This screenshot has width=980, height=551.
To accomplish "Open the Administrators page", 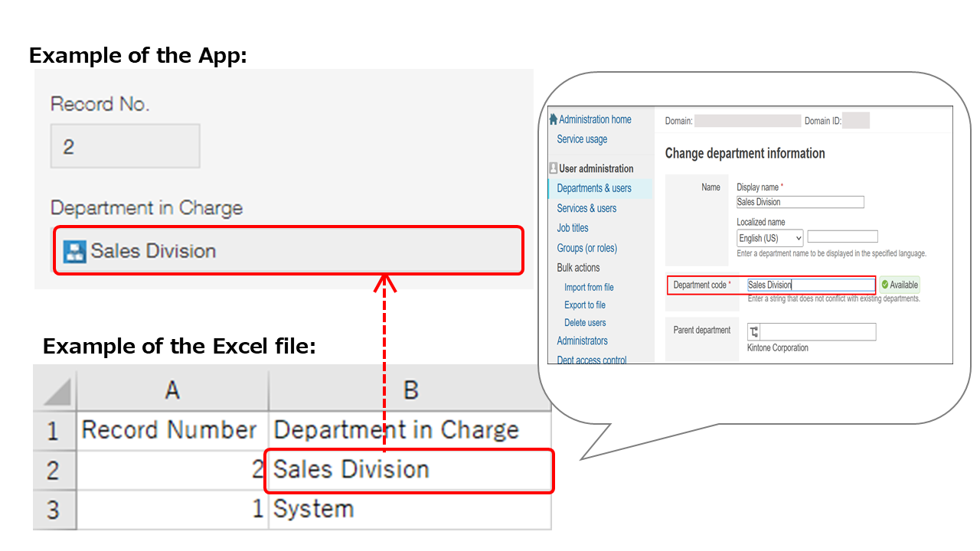I will [x=582, y=341].
